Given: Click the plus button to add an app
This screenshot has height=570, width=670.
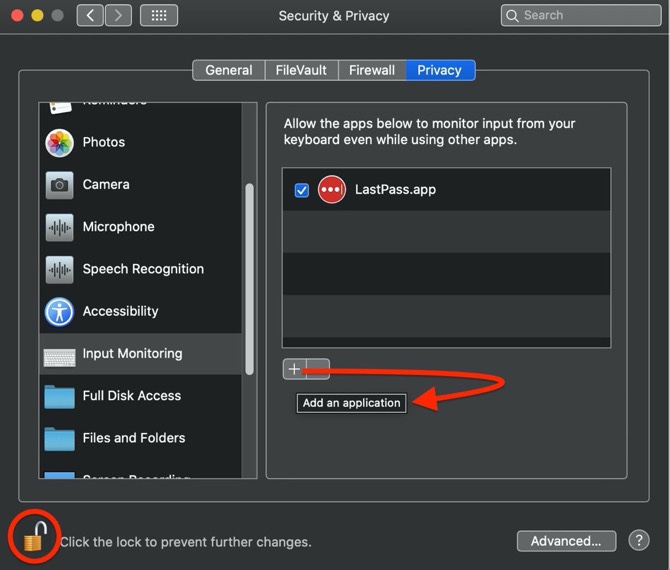Looking at the screenshot, I should (294, 369).
